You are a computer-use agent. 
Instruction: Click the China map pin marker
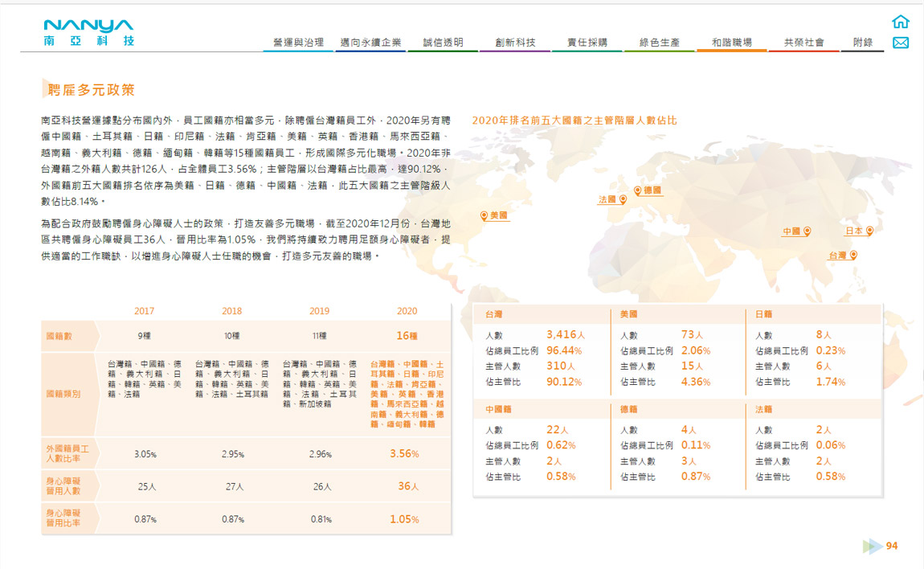click(x=807, y=231)
